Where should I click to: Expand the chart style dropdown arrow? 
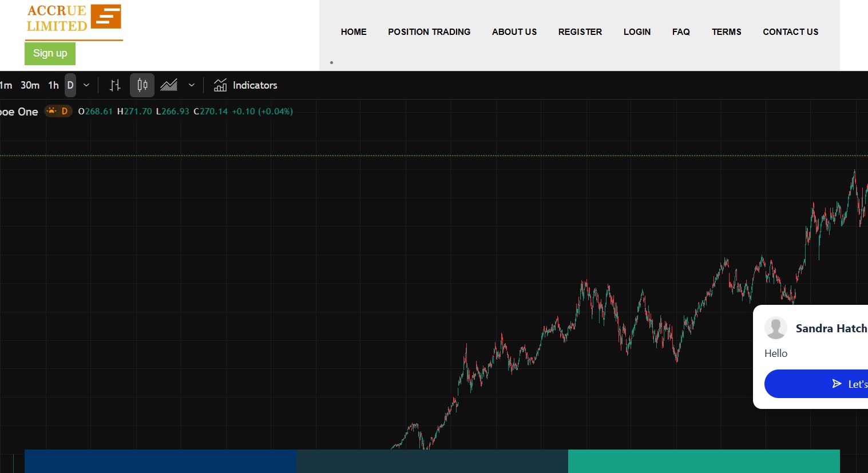tap(191, 85)
